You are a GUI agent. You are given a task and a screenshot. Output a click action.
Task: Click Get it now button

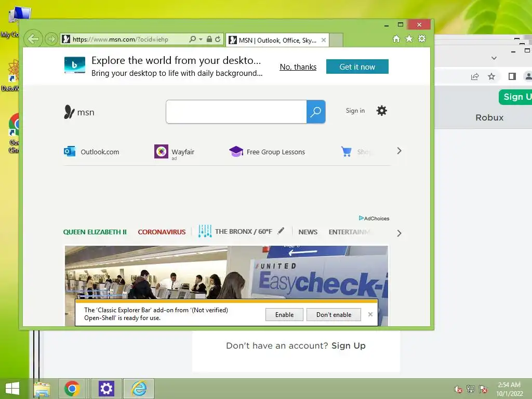click(357, 66)
